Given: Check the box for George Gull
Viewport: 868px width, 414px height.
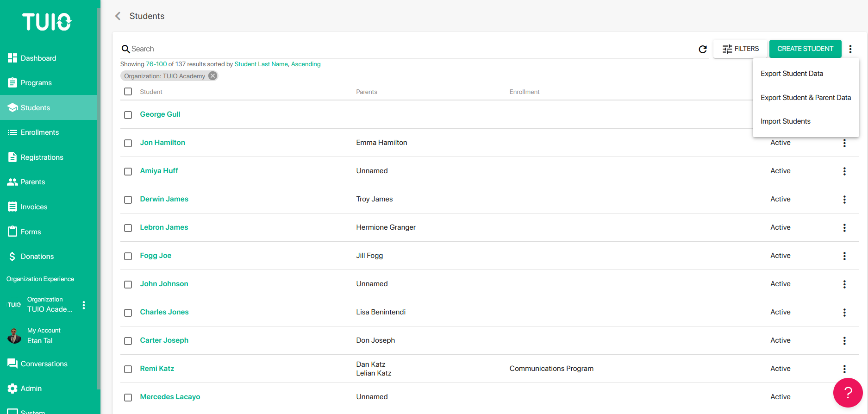Looking at the screenshot, I should [x=128, y=115].
